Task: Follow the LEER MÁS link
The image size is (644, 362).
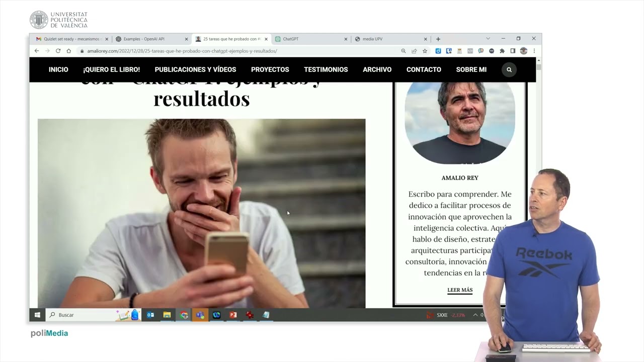Action: [460, 290]
